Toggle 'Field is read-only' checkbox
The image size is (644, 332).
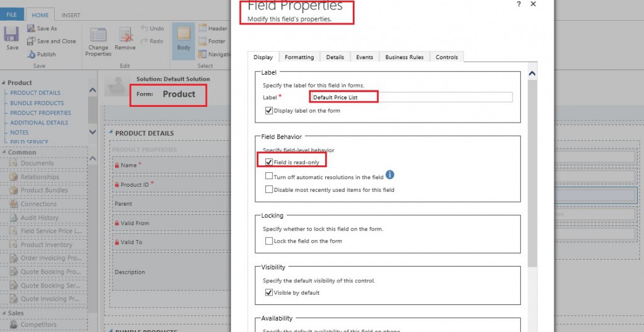(269, 162)
